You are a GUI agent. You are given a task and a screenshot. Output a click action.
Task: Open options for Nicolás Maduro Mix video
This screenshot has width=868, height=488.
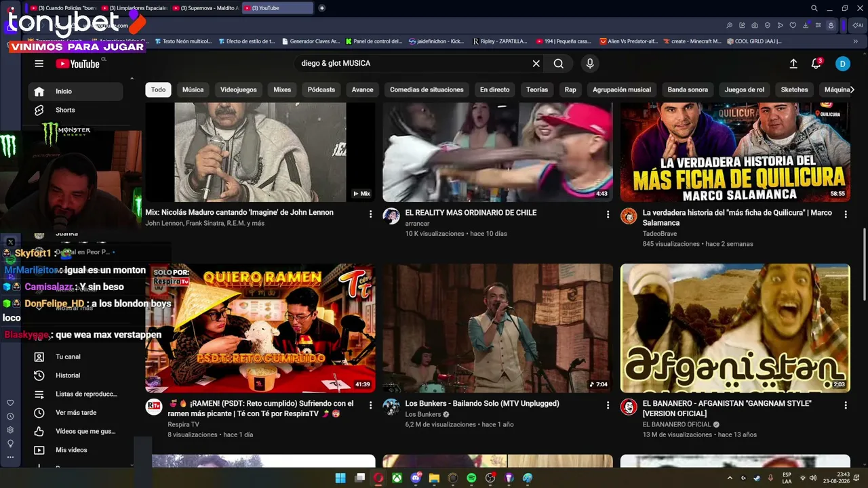tap(370, 214)
